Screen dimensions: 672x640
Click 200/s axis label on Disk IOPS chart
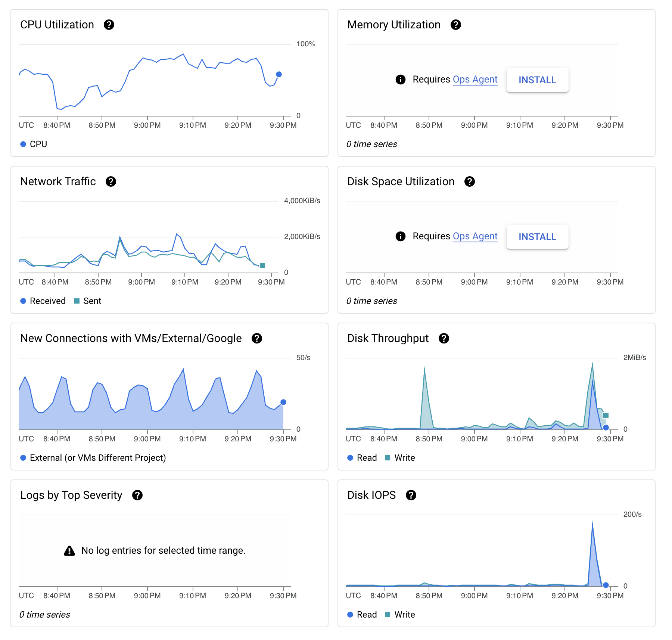(632, 515)
